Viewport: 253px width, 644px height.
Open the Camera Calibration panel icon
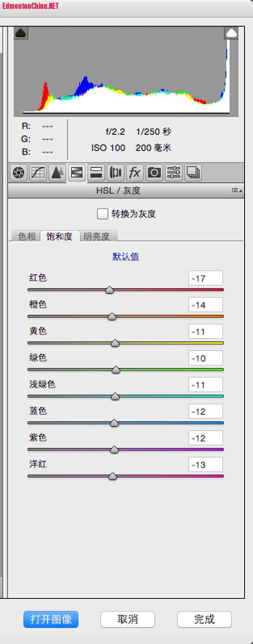click(x=154, y=173)
